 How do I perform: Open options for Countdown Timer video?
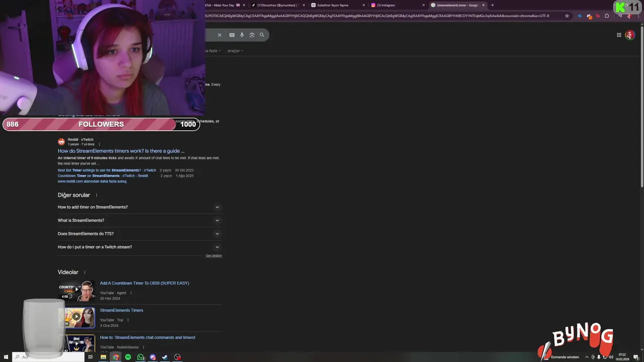[x=131, y=293]
